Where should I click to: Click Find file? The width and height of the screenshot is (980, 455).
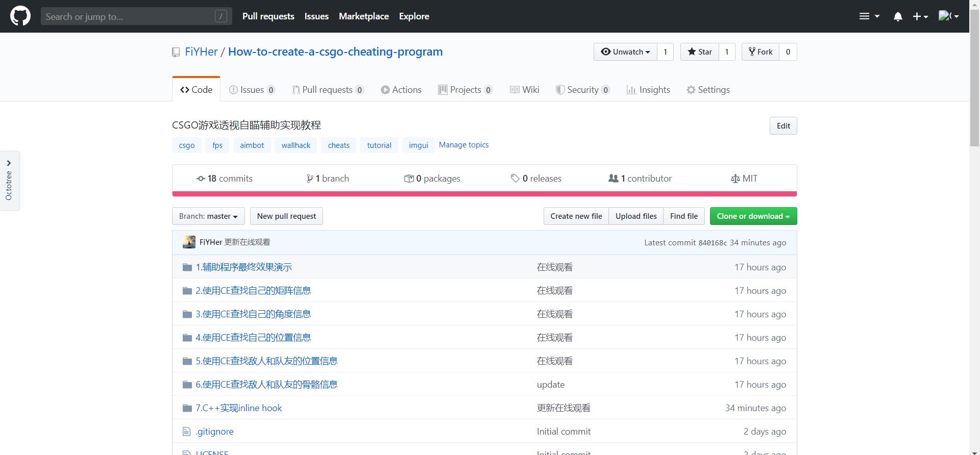tap(684, 216)
